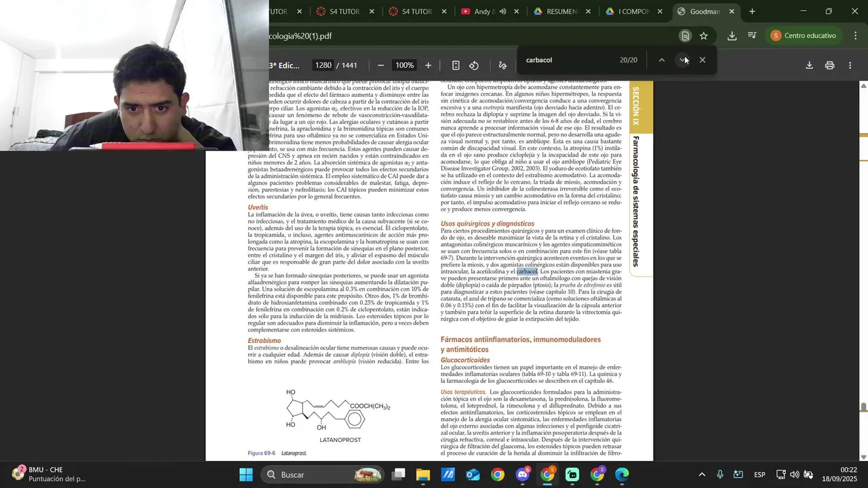Click the Figura 69-6 caption

pyautogui.click(x=277, y=453)
